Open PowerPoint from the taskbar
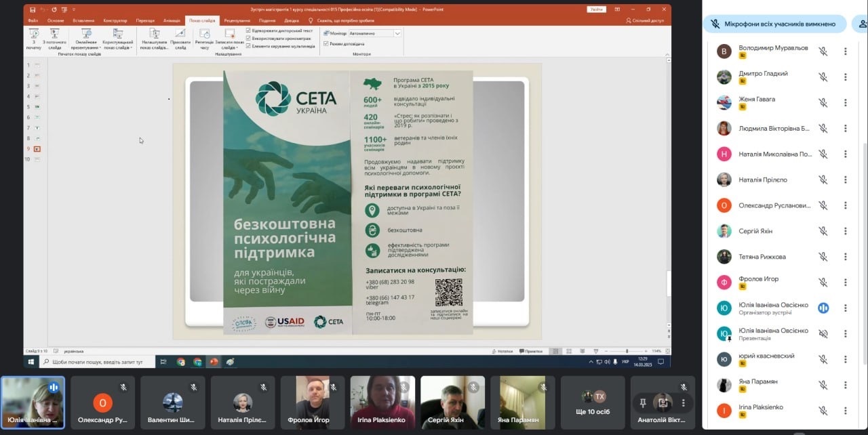The image size is (868, 435). (x=214, y=362)
